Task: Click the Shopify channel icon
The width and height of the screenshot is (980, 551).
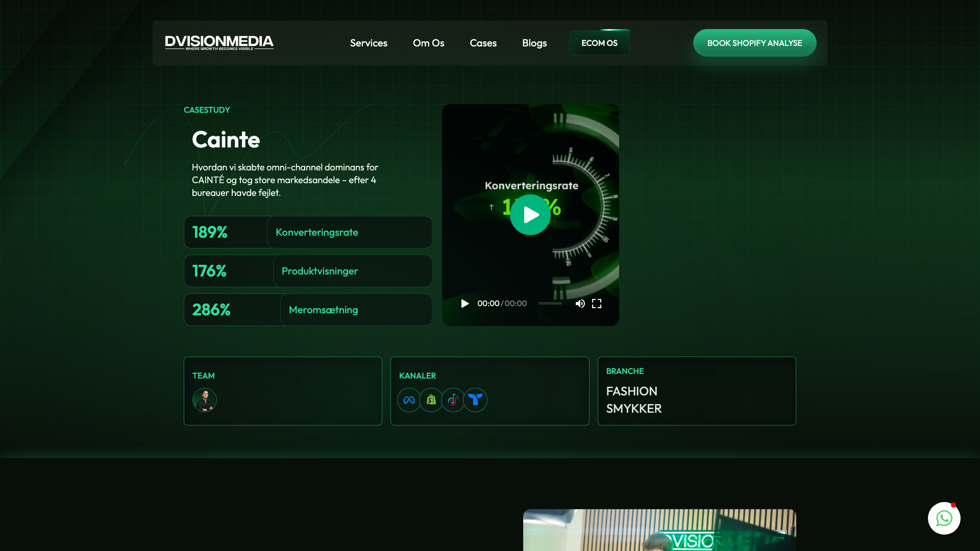Action: coord(431,400)
